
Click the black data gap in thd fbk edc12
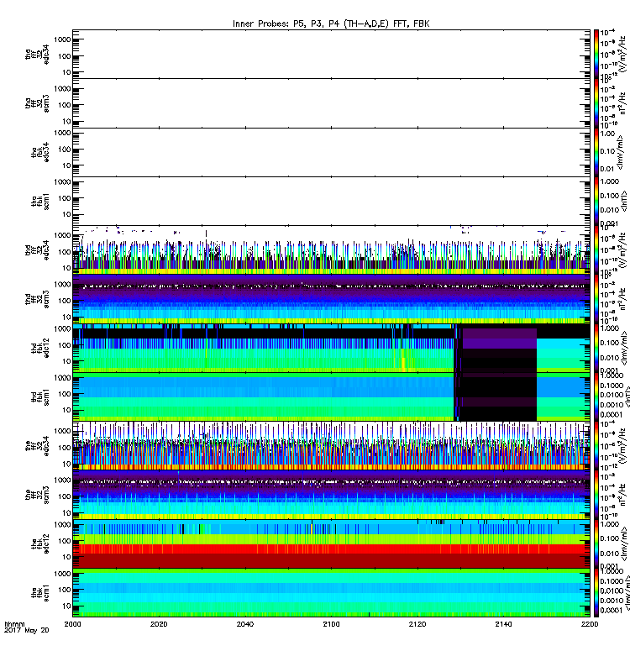[x=496, y=348]
